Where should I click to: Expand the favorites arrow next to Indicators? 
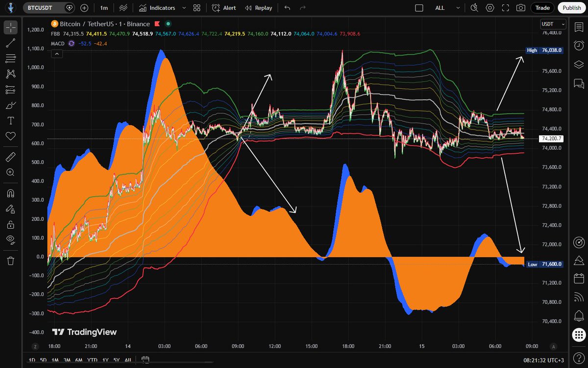pyautogui.click(x=184, y=8)
